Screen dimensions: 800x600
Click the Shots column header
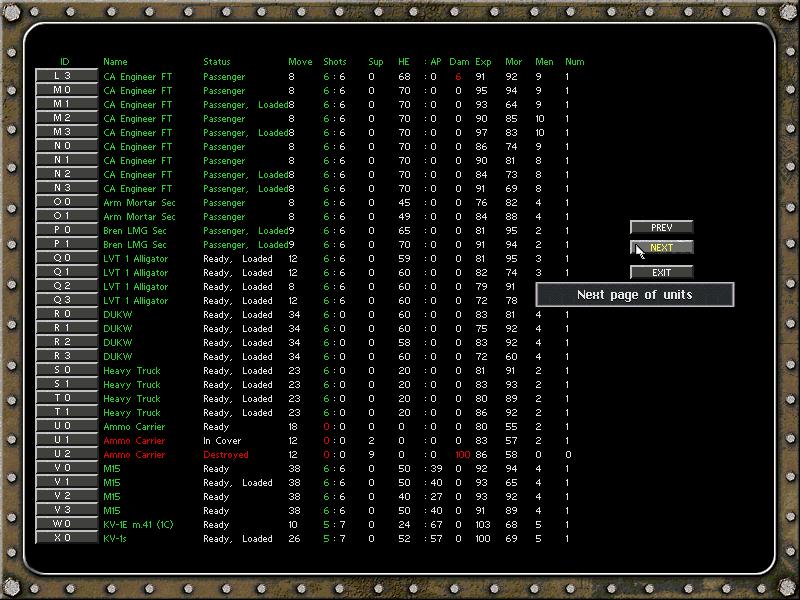point(335,62)
